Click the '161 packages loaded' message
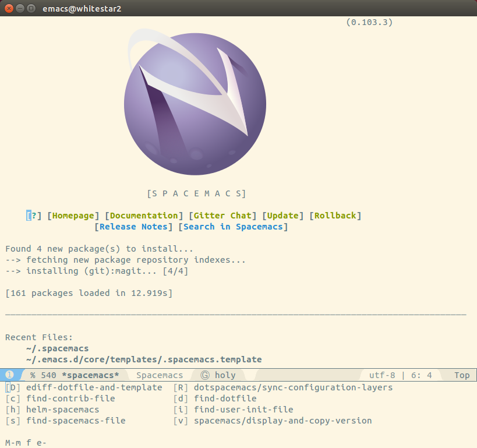 89,293
